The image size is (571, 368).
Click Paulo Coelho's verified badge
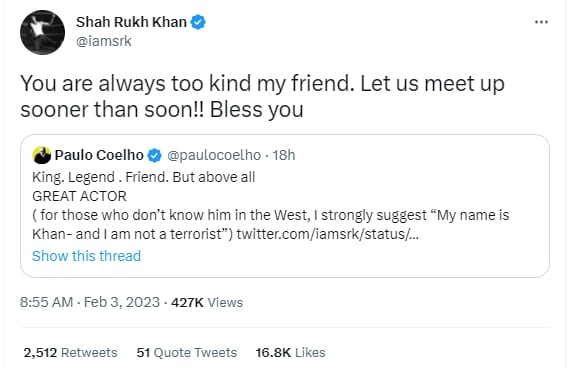coord(155,155)
